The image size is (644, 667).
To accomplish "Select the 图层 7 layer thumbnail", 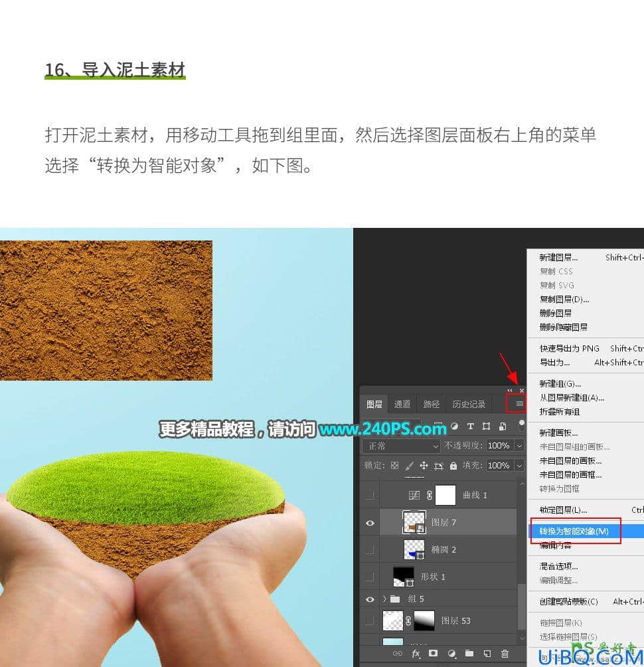I will 414,522.
